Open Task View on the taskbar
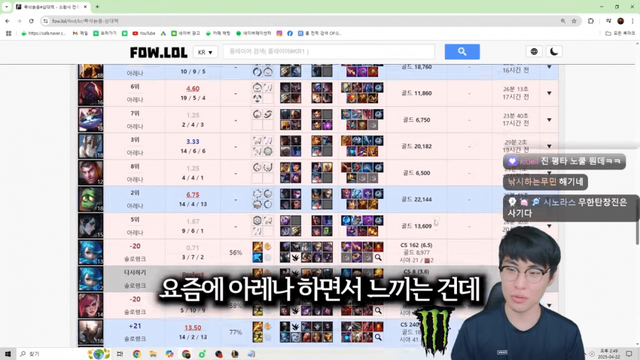The width and height of the screenshot is (640, 360). point(120,354)
